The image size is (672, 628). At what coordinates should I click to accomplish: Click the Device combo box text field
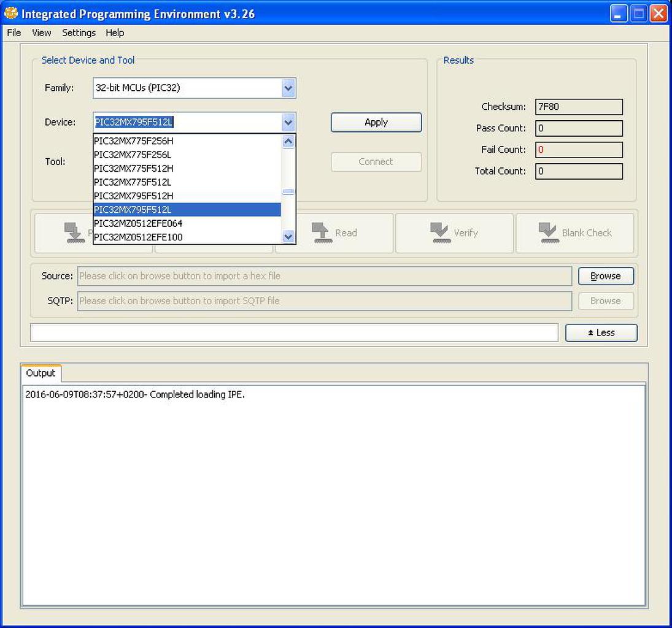point(187,122)
